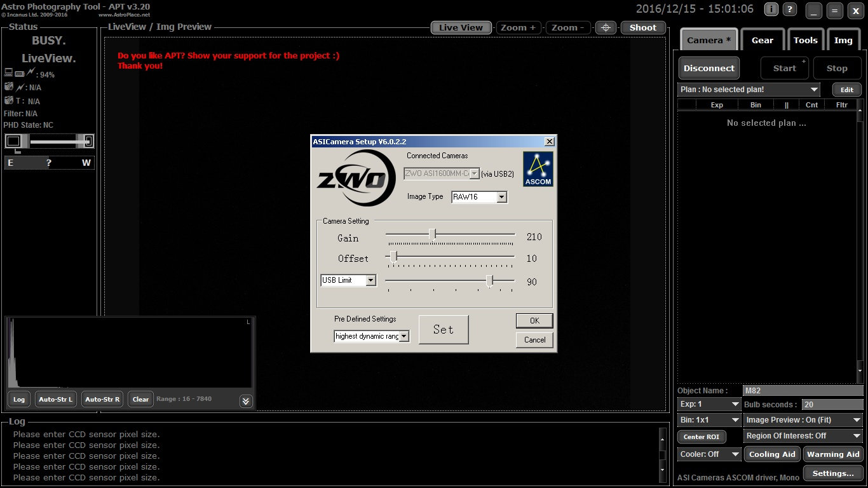The width and height of the screenshot is (868, 488).
Task: Click Cancel in ASICamera Setup
Action: click(534, 339)
